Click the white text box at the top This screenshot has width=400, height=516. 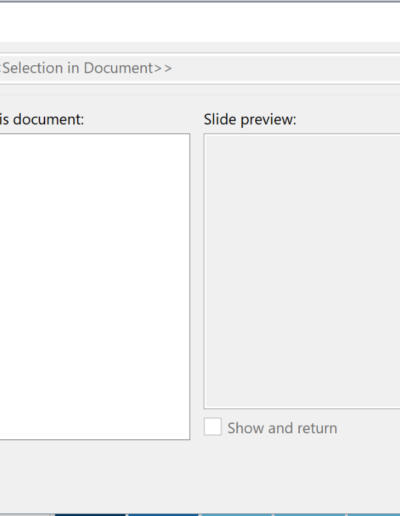200,22
